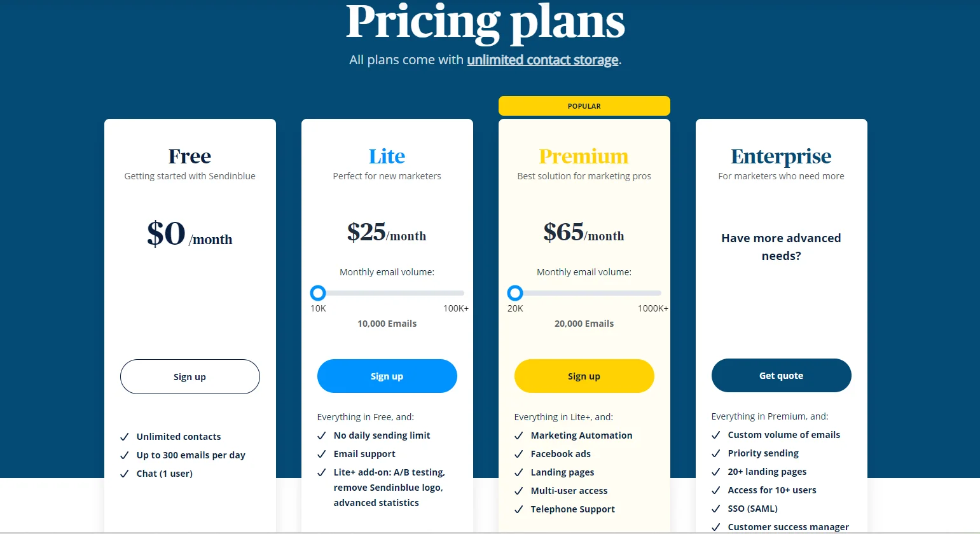Image resolution: width=980 pixels, height=534 pixels.
Task: Click the Lite plan email volume slider handle
Action: 318,293
